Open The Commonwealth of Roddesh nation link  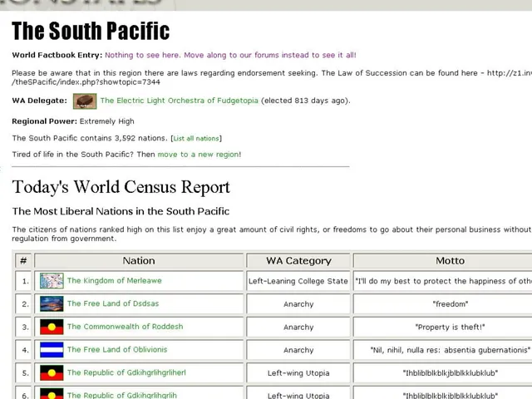[126, 327]
